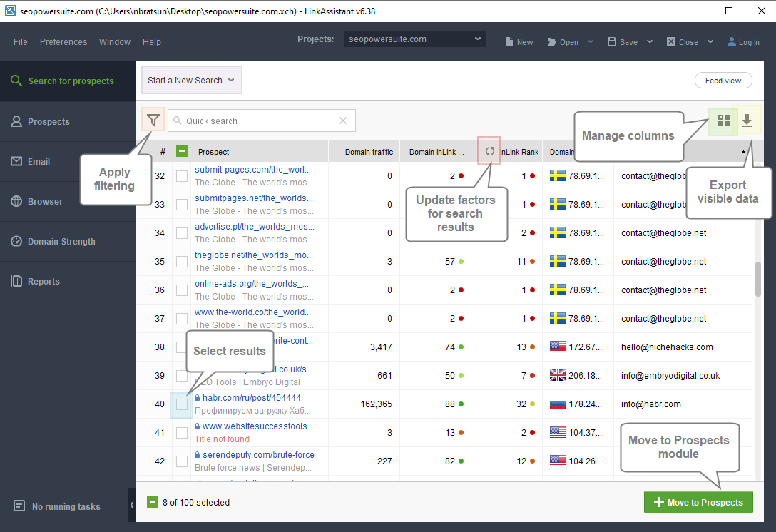This screenshot has width=776, height=532.
Task: Open the Preferences menu
Action: coord(63,42)
